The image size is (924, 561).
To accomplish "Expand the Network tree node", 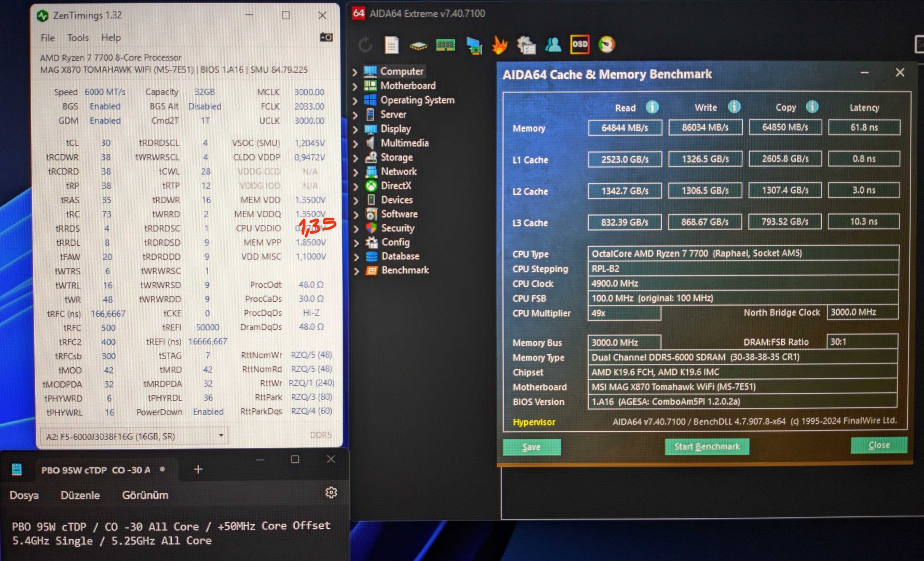I will [356, 171].
